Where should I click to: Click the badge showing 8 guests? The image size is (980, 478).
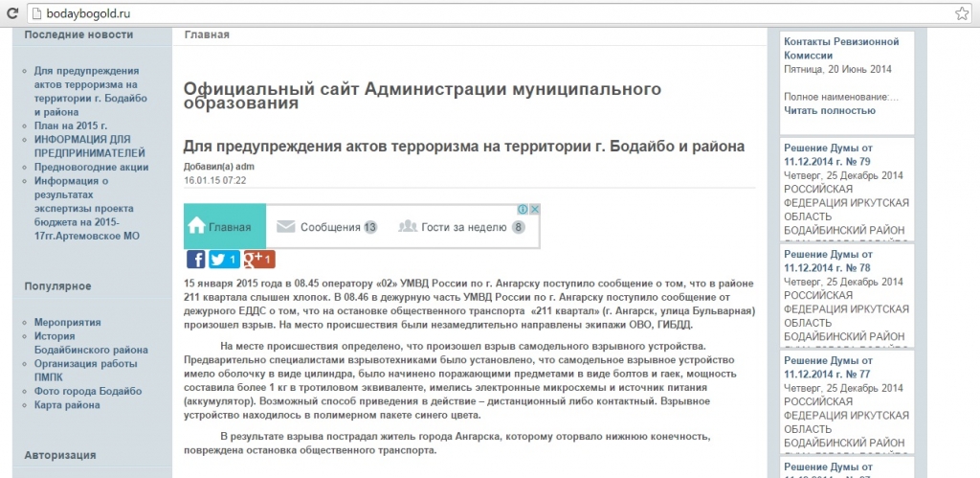(518, 227)
